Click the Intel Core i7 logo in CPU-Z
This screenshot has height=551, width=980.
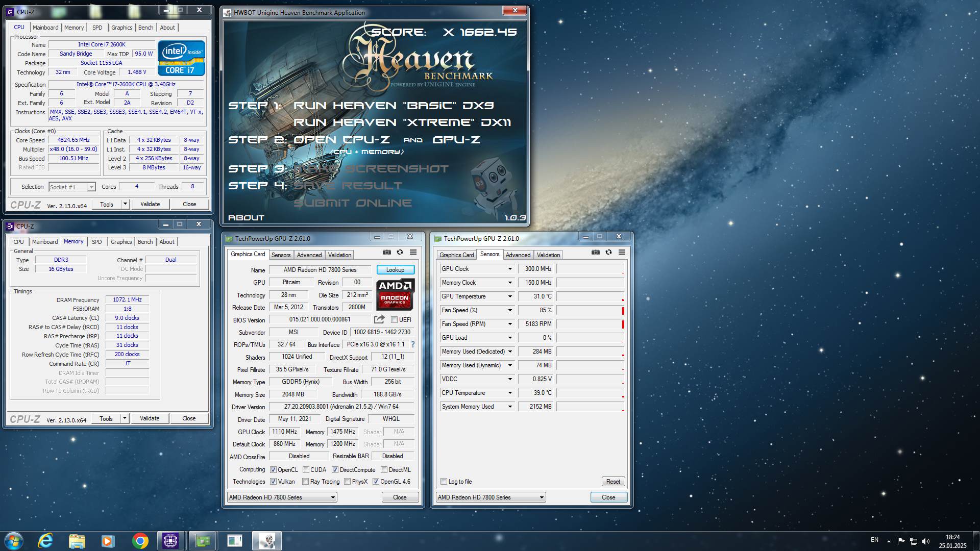[182, 58]
